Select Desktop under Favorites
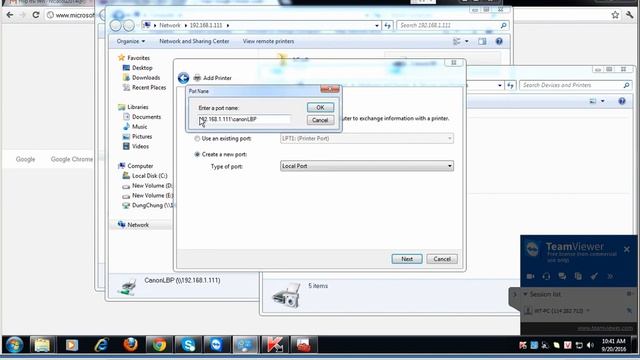This screenshot has width=640, height=360. pyautogui.click(x=138, y=68)
